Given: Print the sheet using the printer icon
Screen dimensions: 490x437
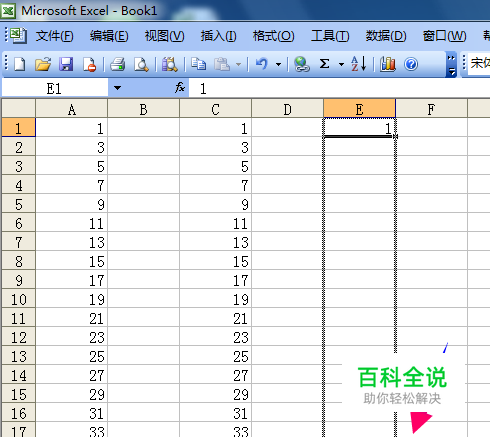Looking at the screenshot, I should pos(117,64).
